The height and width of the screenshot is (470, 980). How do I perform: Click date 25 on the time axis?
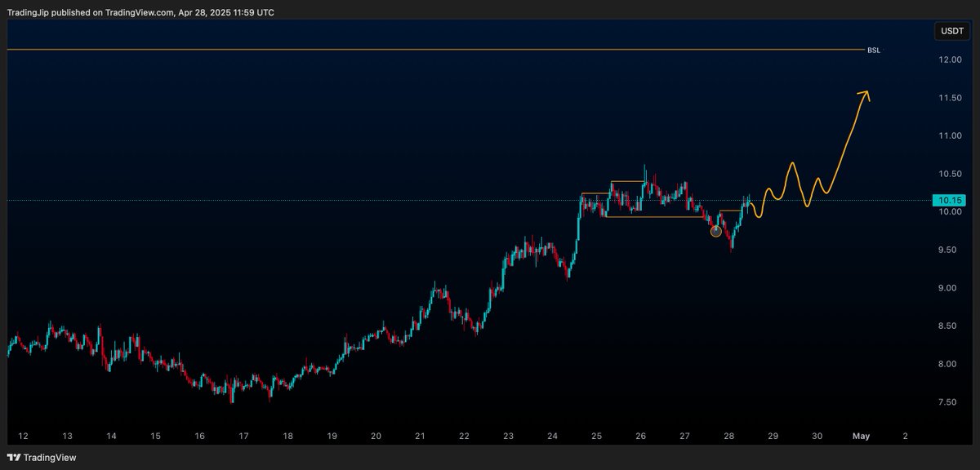(596, 437)
